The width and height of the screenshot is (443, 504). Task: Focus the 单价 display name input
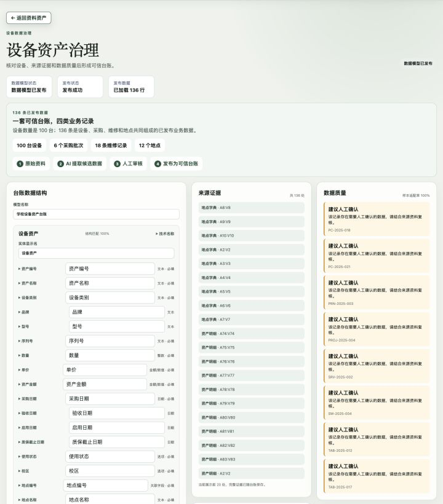coord(105,370)
